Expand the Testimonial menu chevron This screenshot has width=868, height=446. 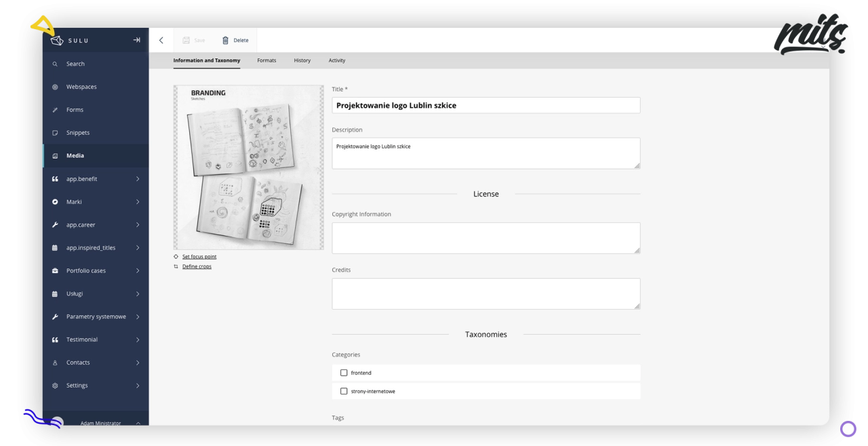(138, 340)
